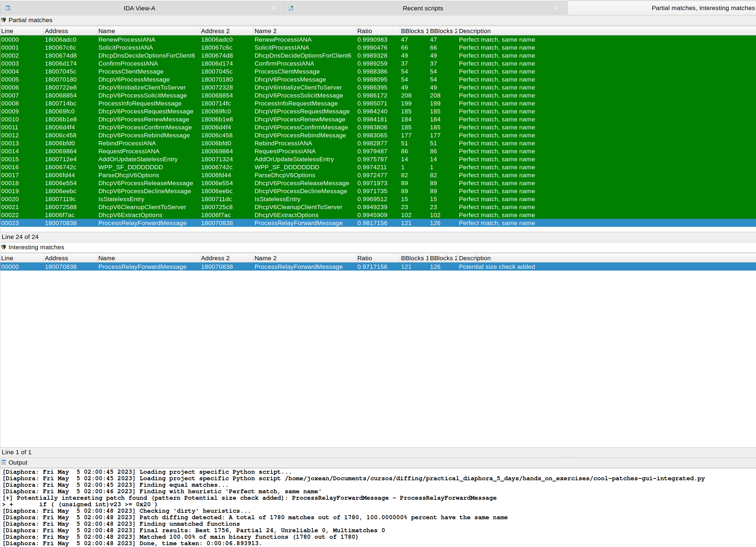The image size is (756, 547).
Task: Select the Potential size check added row
Action: click(x=496, y=267)
